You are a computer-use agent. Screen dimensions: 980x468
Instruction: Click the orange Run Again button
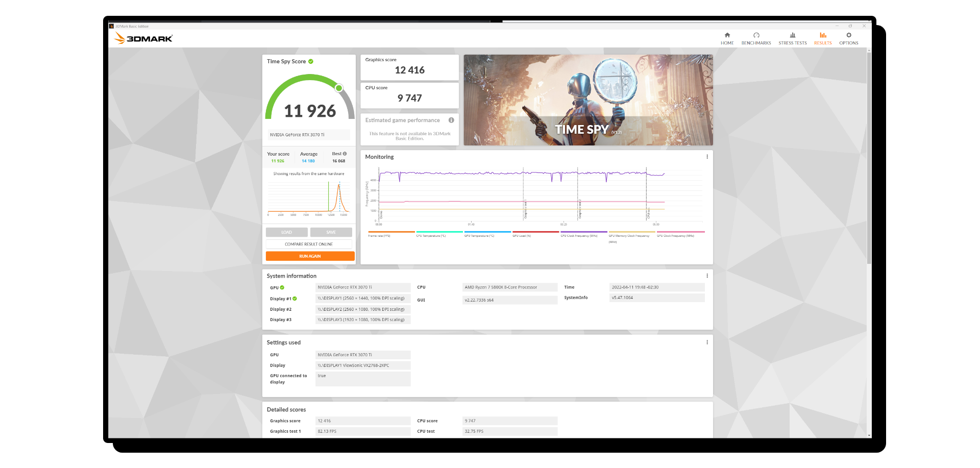310,256
